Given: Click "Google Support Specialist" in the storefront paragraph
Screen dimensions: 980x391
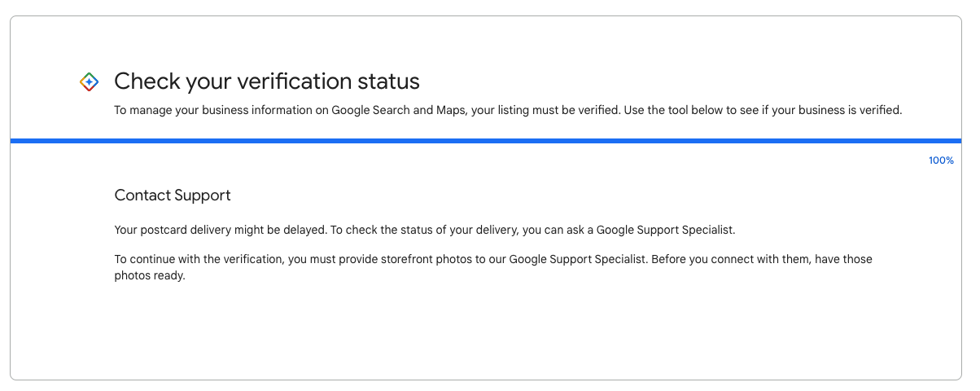Looking at the screenshot, I should pyautogui.click(x=578, y=259).
